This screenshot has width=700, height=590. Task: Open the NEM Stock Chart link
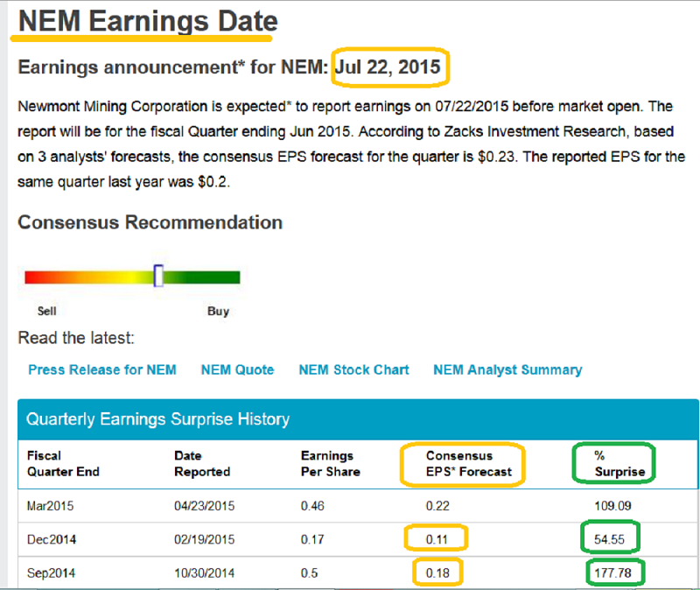coord(354,369)
